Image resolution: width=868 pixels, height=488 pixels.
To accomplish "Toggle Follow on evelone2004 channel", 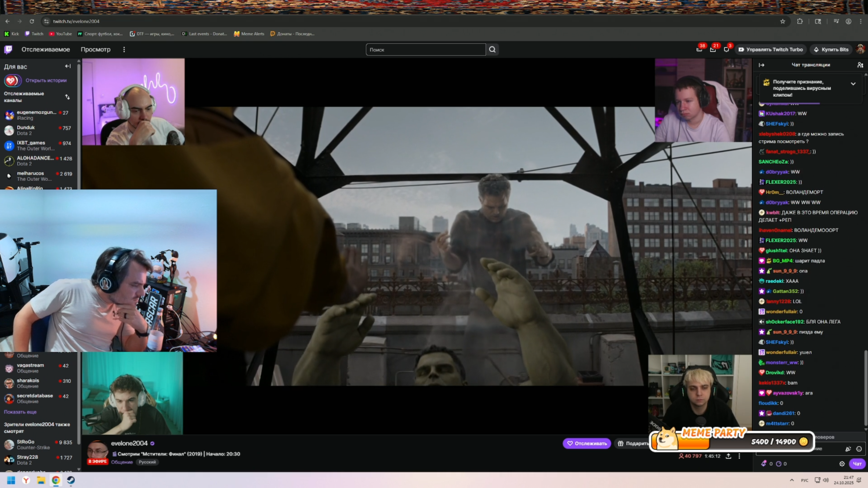I will (x=587, y=443).
